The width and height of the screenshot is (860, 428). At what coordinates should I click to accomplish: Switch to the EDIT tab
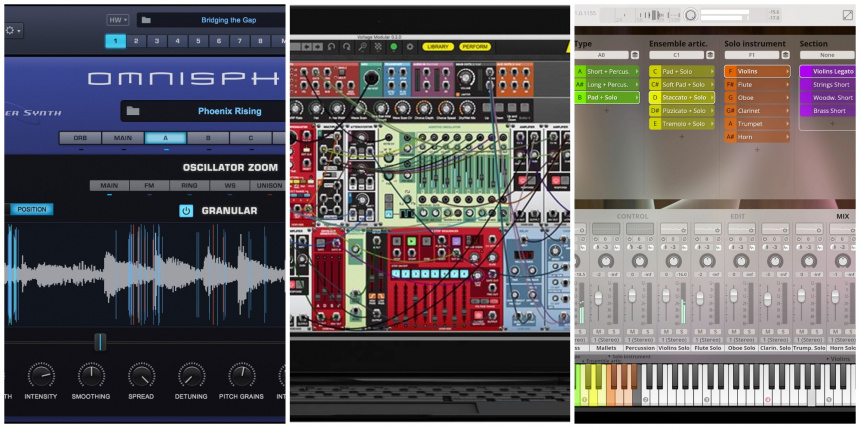pyautogui.click(x=738, y=217)
